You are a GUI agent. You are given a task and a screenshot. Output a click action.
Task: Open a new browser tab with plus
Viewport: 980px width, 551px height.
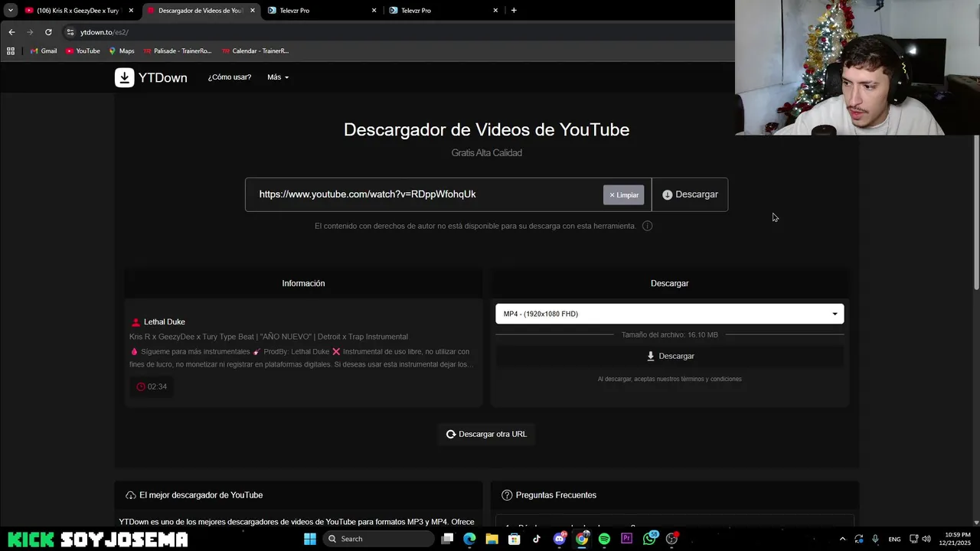point(514,10)
